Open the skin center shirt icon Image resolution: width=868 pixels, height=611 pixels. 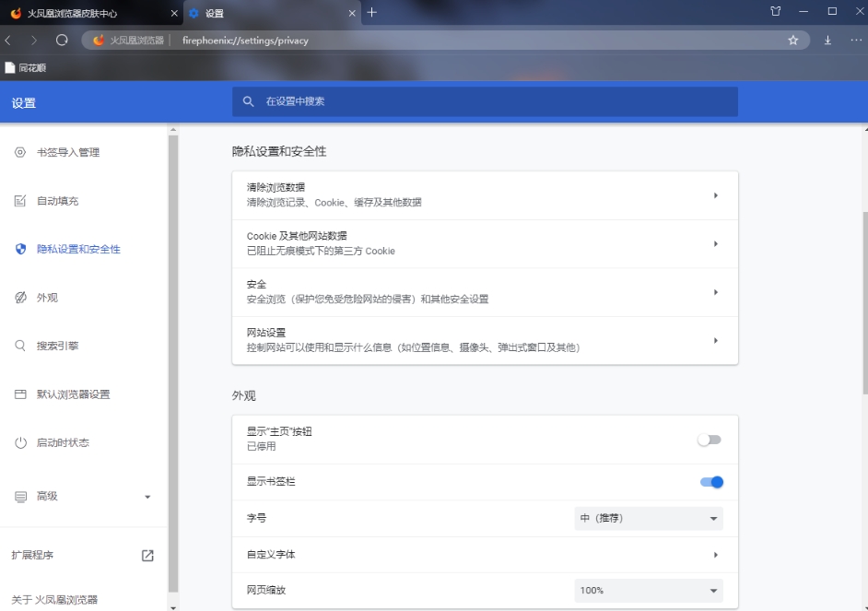click(775, 12)
